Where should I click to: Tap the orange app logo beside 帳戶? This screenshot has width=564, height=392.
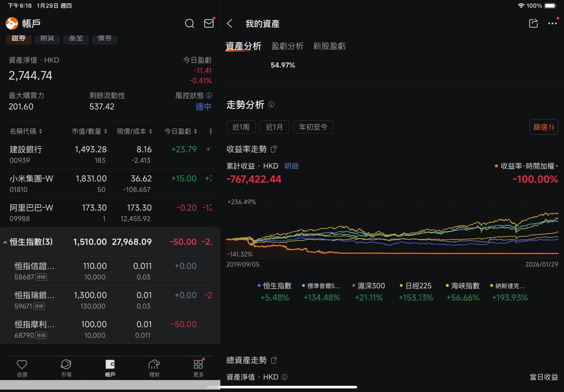coord(12,24)
